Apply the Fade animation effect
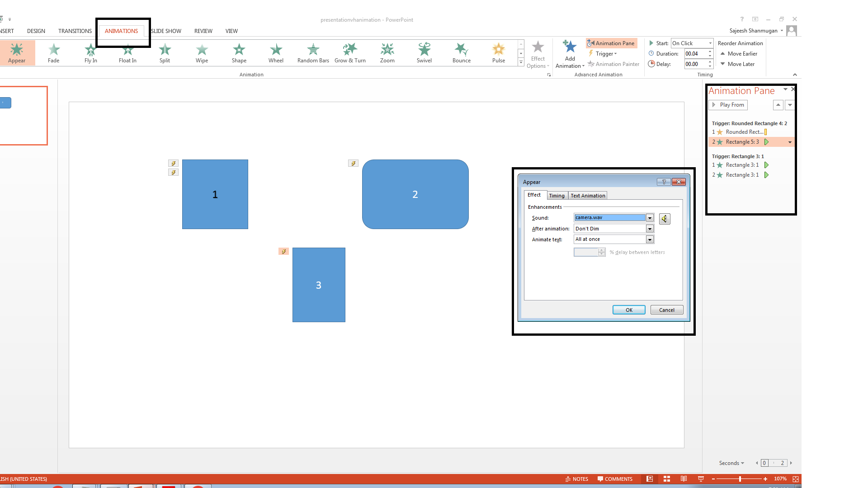Viewport: 868px width, 488px height. pyautogui.click(x=53, y=53)
